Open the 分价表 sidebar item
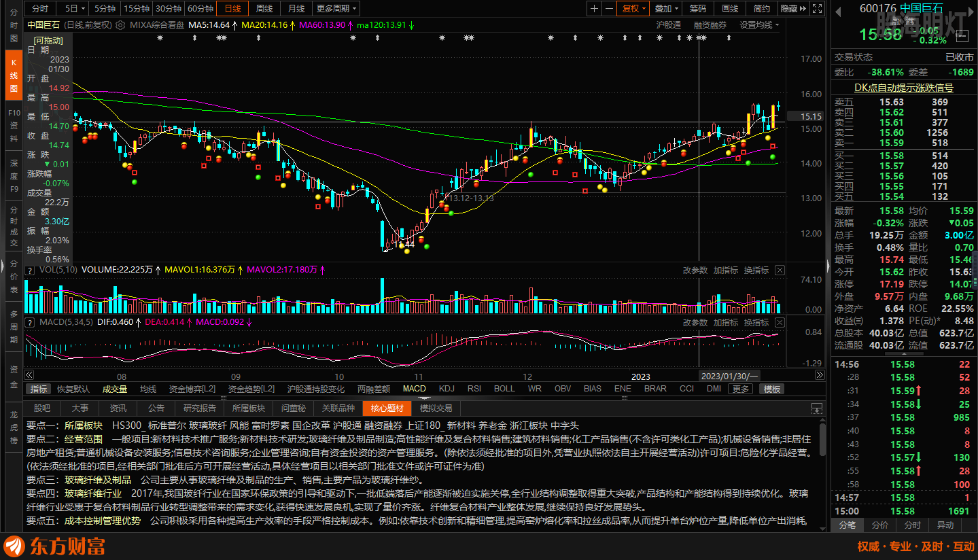The width and height of the screenshot is (978, 560). point(14,276)
